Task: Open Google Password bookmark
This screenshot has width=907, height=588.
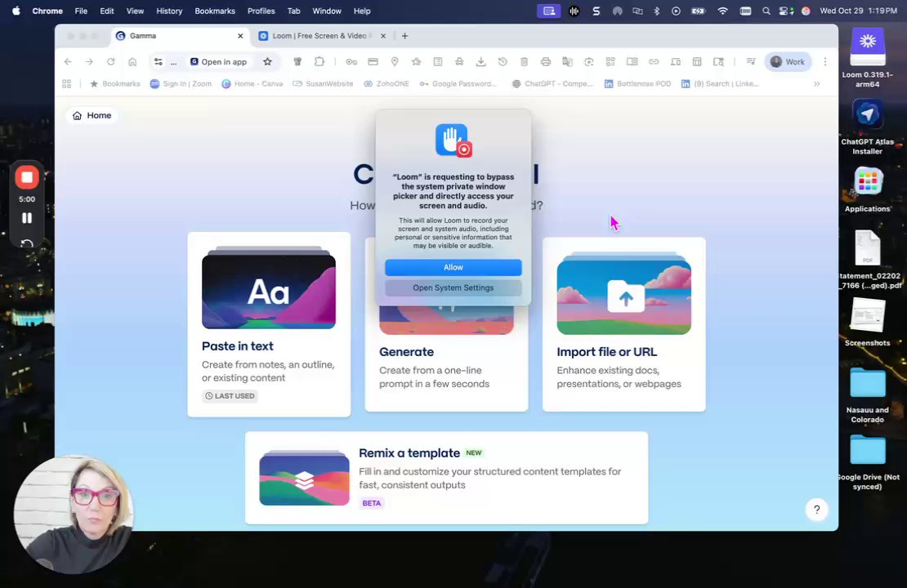Action: [458, 84]
